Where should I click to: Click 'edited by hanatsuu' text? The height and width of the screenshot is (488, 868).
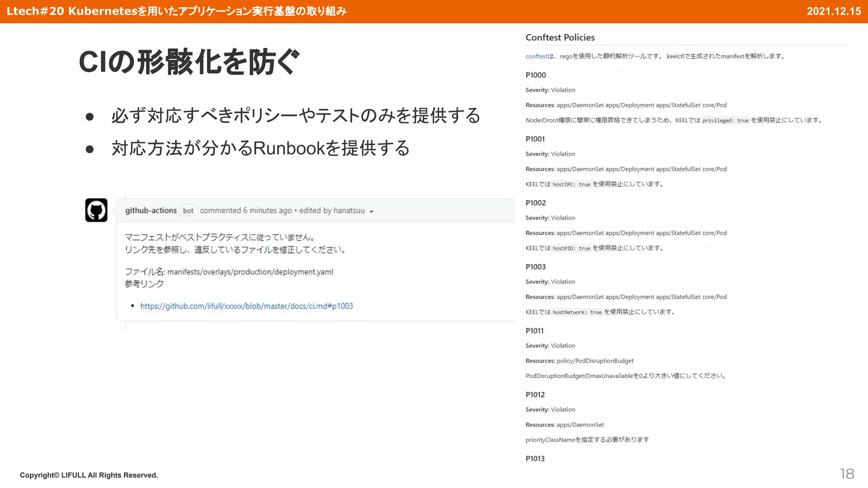(332, 211)
